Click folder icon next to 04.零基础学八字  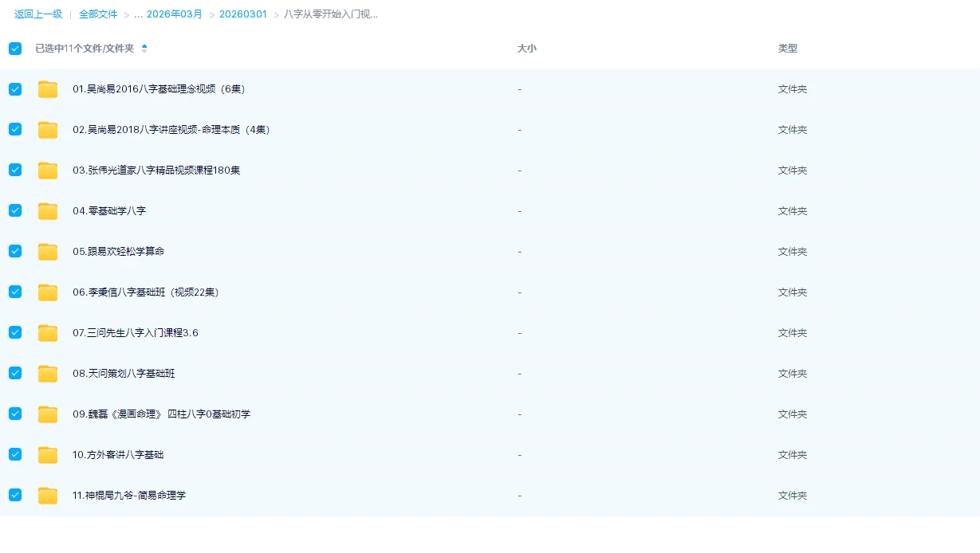coord(48,211)
